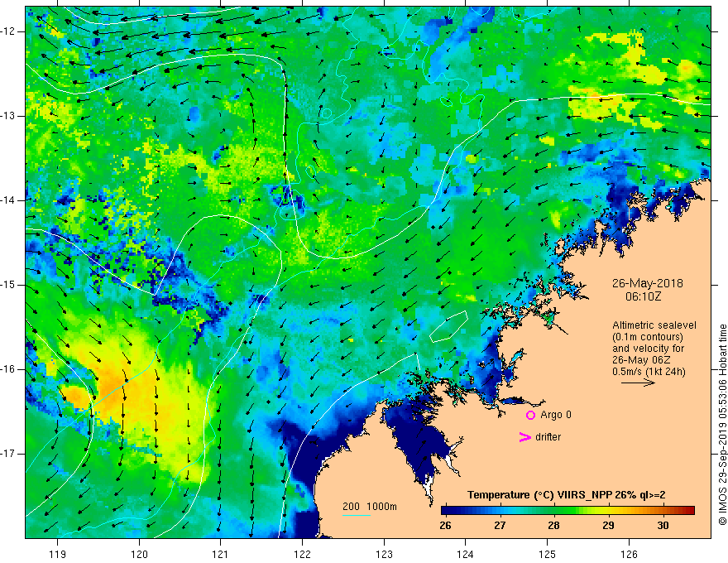Click longitude axis label 120
The height and width of the screenshot is (563, 728).
[x=139, y=554]
